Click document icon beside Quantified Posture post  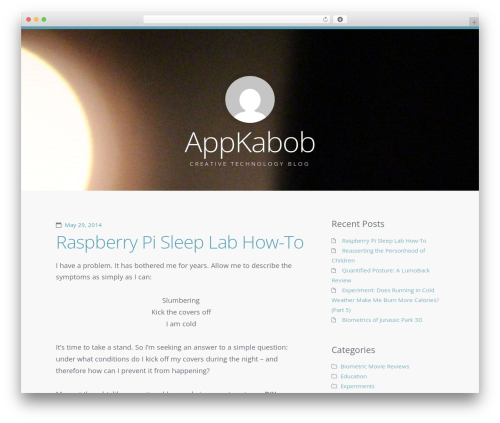[334, 270]
